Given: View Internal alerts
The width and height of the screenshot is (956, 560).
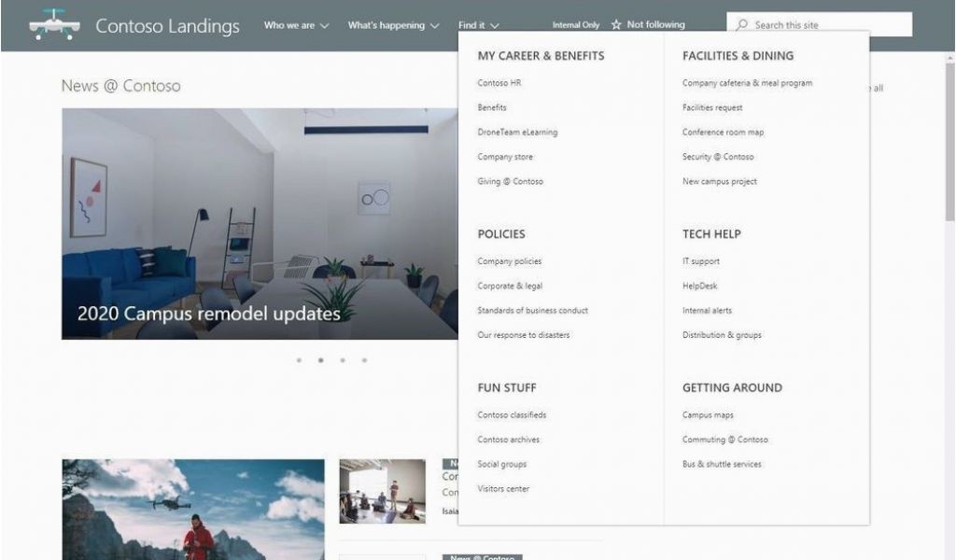Looking at the screenshot, I should (x=708, y=310).
